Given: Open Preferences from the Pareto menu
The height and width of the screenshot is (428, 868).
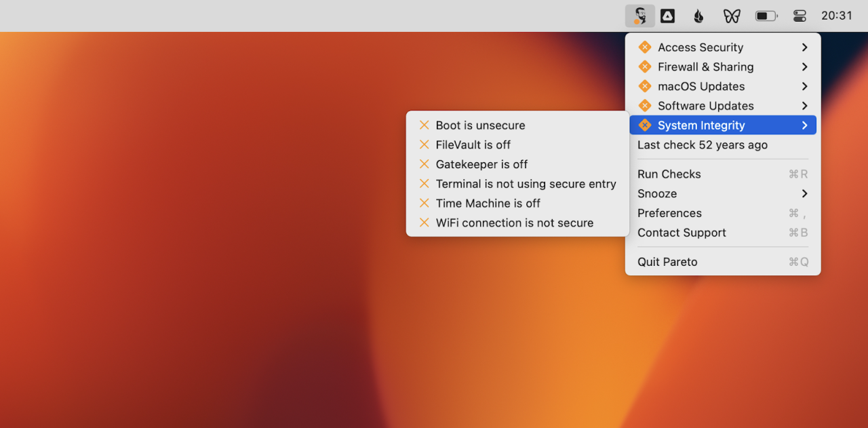Looking at the screenshot, I should [723, 213].
